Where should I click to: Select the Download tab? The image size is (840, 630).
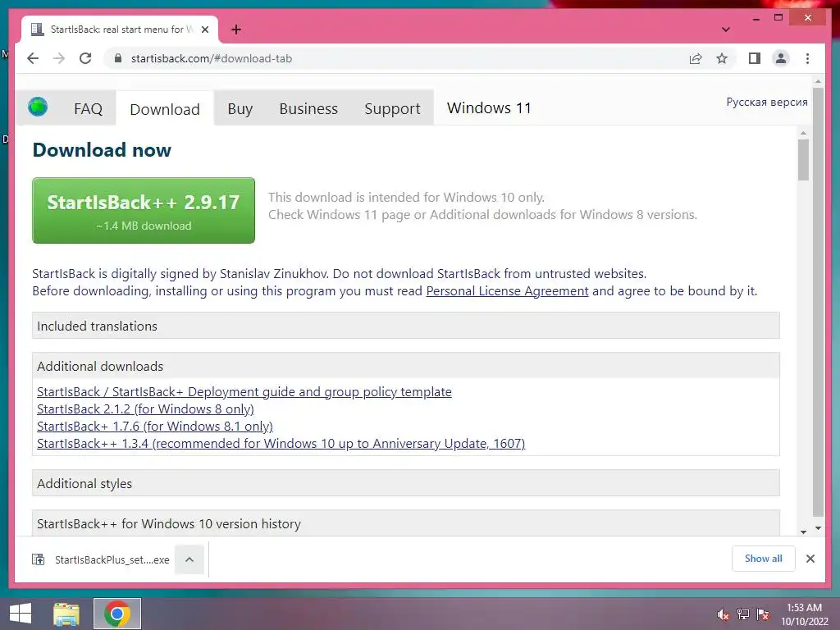point(165,109)
